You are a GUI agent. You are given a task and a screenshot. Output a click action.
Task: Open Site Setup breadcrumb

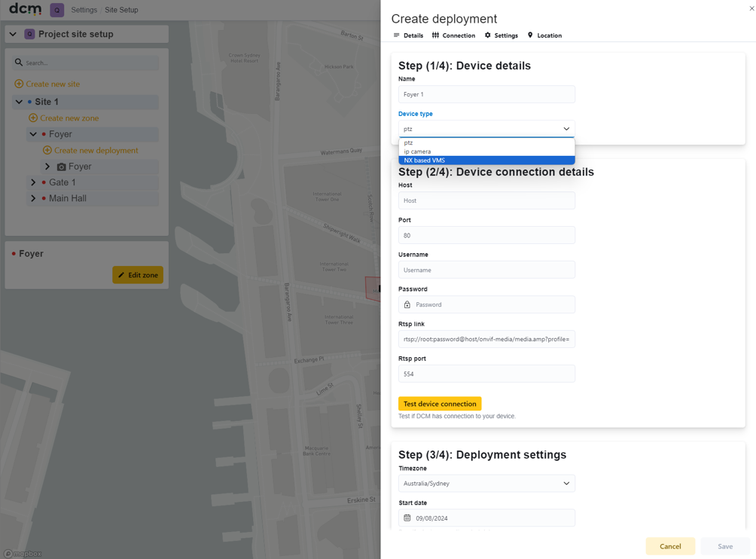click(121, 10)
